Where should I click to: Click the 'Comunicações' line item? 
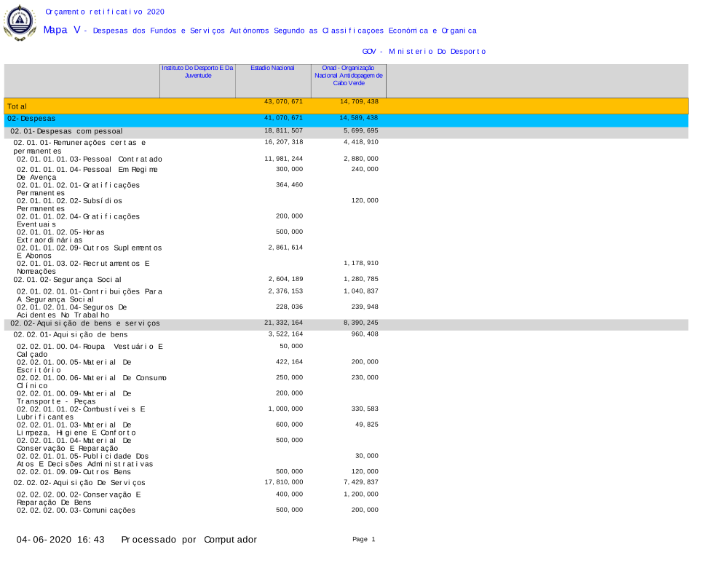click(76, 510)
